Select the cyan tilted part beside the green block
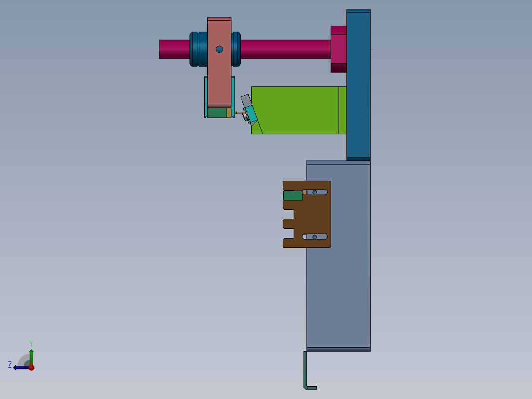Screen dimensions: 532x399 tap(251, 114)
